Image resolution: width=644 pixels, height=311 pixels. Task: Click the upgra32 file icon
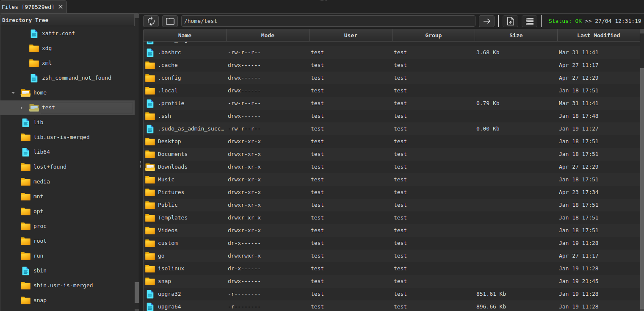150,294
